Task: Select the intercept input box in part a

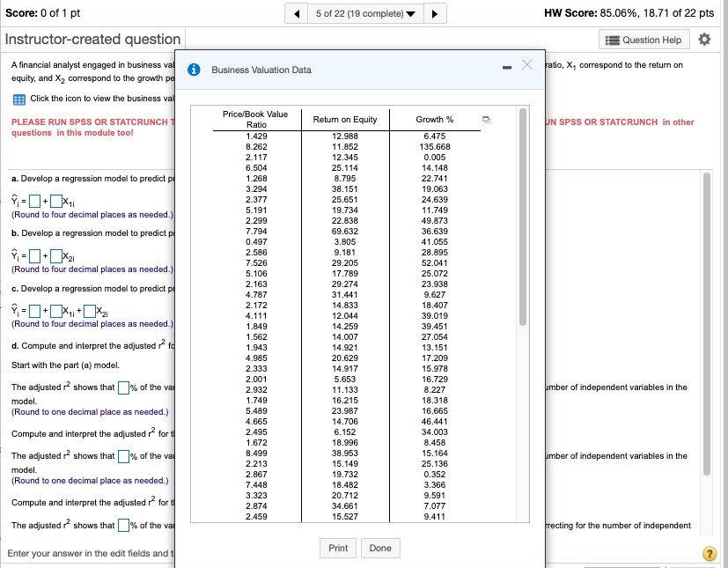Action: point(33,201)
